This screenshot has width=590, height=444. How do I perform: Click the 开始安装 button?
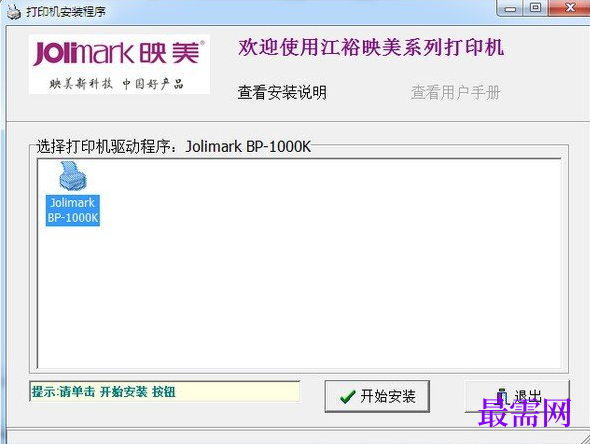point(377,396)
